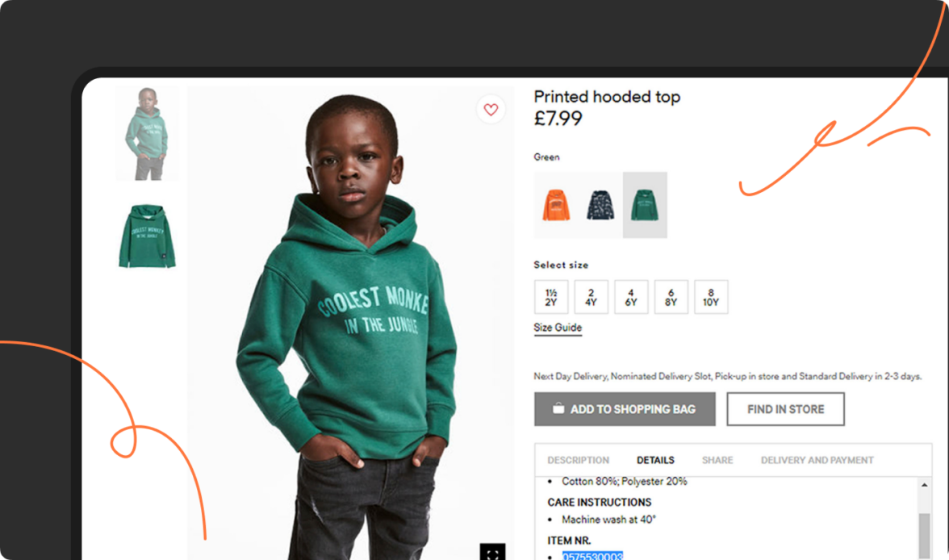Click Add to Shopping Bag button
Image resolution: width=949 pixels, height=560 pixels.
[625, 409]
